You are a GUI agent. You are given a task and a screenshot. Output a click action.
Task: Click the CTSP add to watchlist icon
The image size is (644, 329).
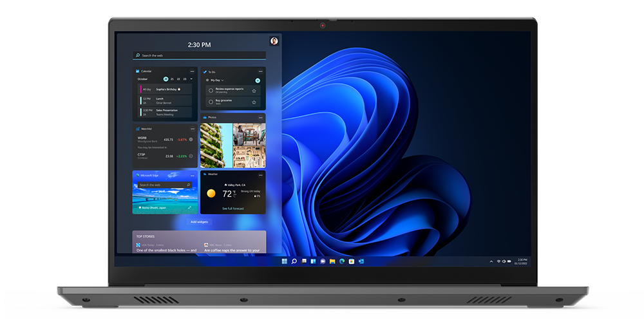coord(191,156)
